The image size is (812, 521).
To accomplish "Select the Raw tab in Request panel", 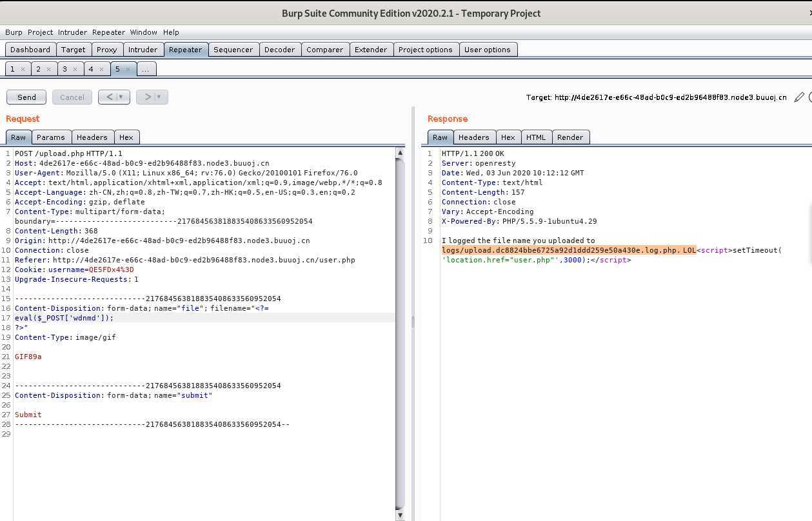I will tap(18, 137).
